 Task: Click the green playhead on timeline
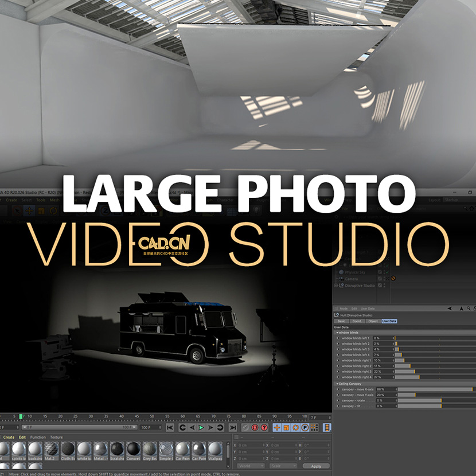[21, 416]
